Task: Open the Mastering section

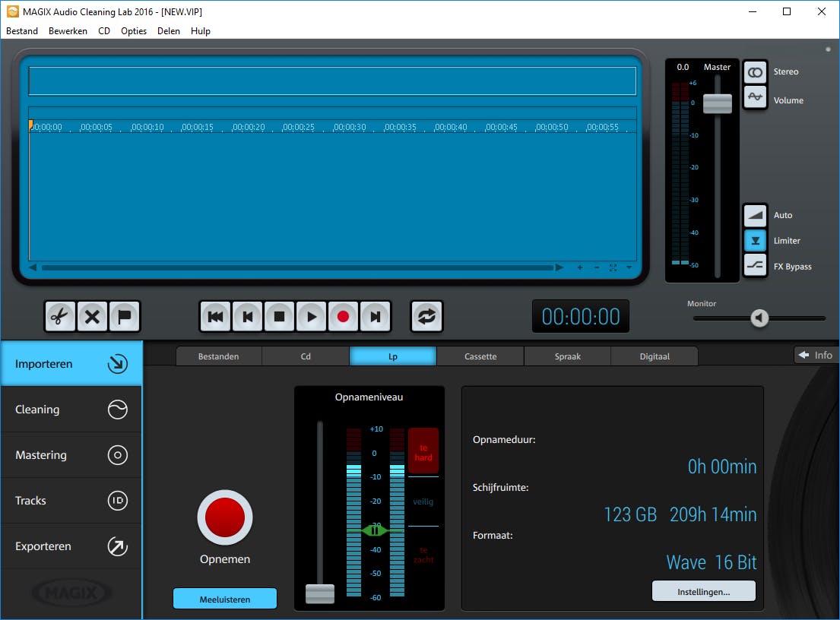Action: click(x=71, y=455)
